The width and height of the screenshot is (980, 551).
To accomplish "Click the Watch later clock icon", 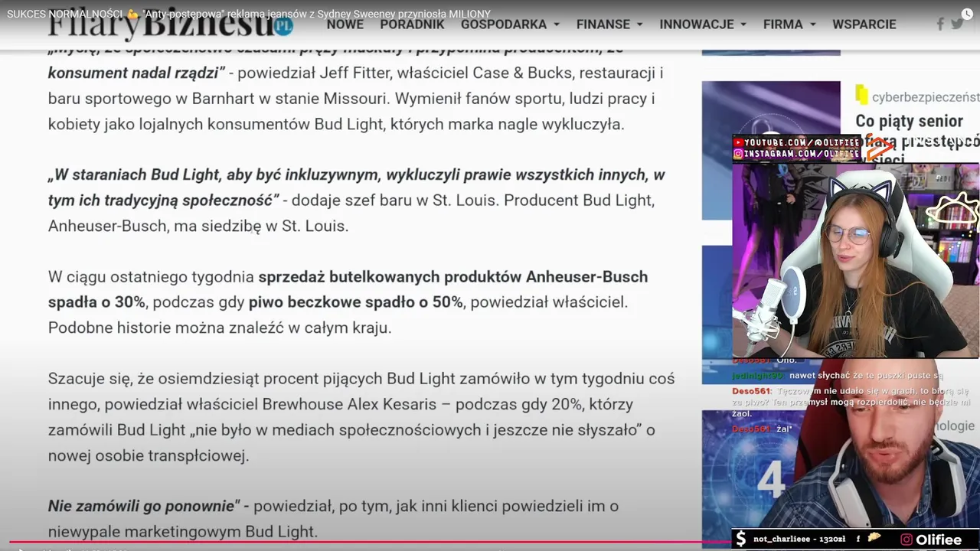I will click(967, 14).
